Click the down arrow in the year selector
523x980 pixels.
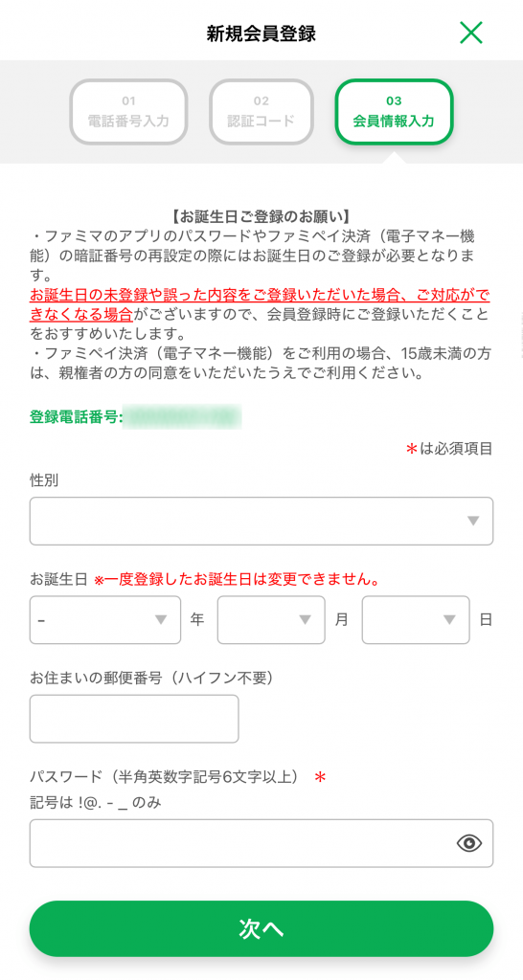click(x=162, y=620)
